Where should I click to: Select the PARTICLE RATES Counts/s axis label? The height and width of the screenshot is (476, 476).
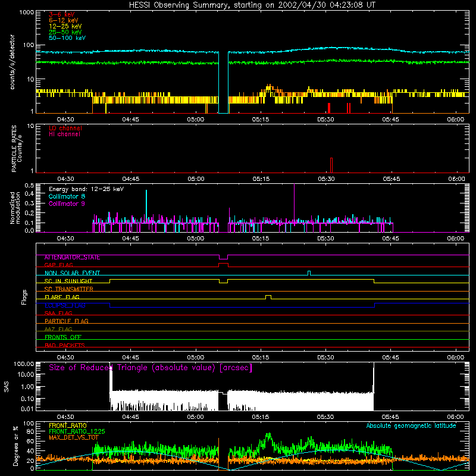coord(17,149)
